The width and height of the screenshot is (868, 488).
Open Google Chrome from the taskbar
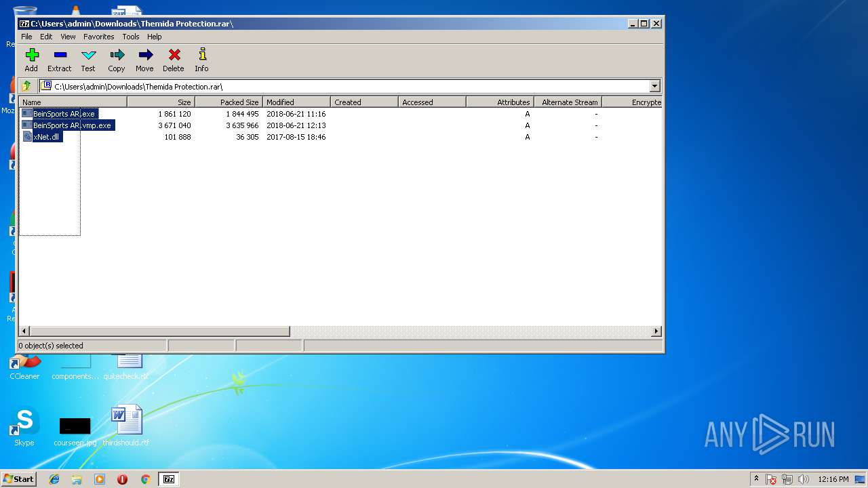tap(145, 479)
